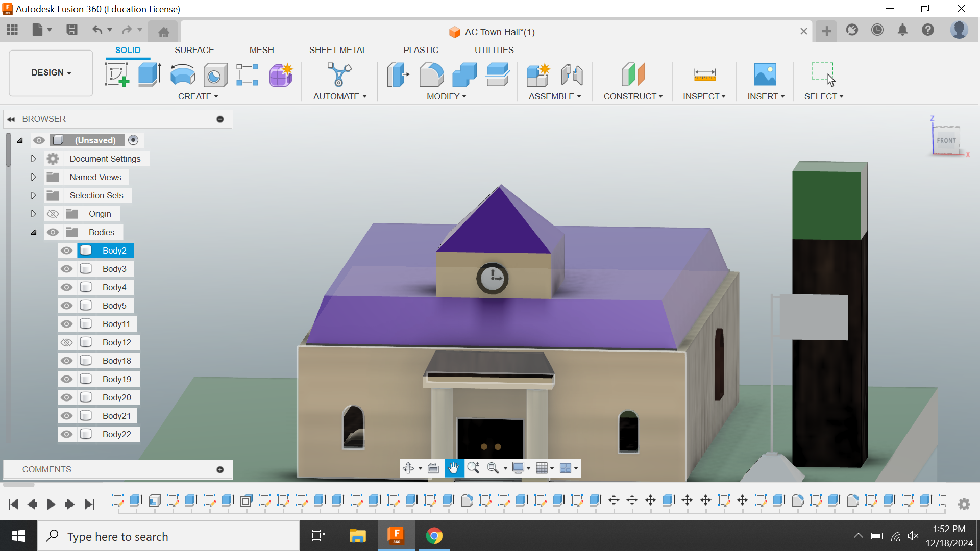Open timeline settings gear
980x551 pixels.
click(964, 504)
